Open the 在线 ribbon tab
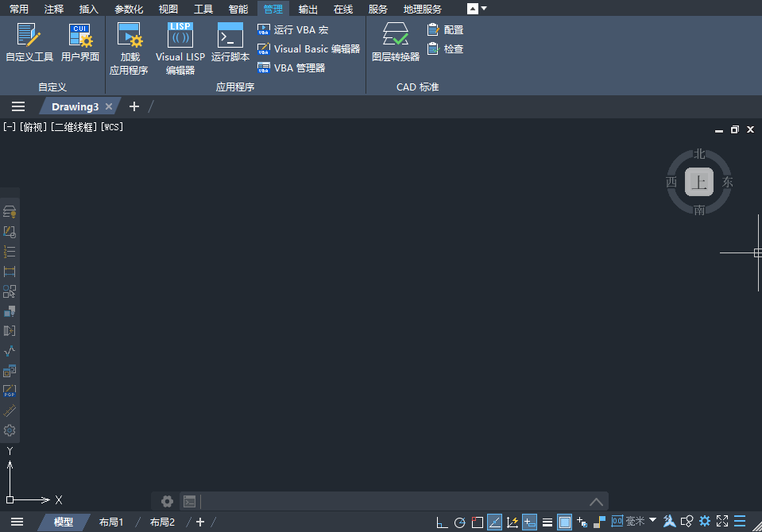762x532 pixels. click(x=343, y=9)
